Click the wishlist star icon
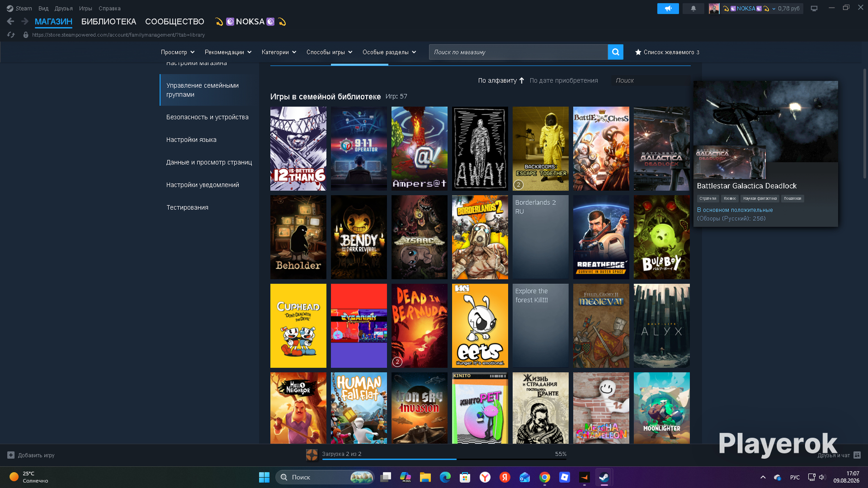The height and width of the screenshot is (488, 868). [638, 52]
